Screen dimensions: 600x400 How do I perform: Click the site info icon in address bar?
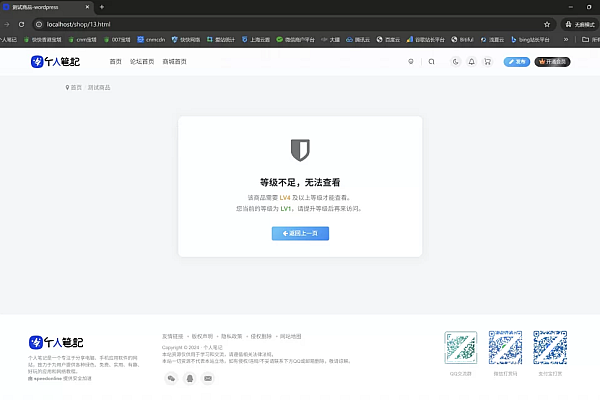click(x=39, y=24)
